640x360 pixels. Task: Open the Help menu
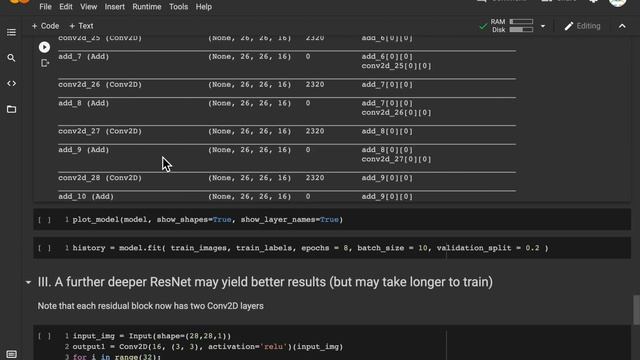(x=203, y=7)
